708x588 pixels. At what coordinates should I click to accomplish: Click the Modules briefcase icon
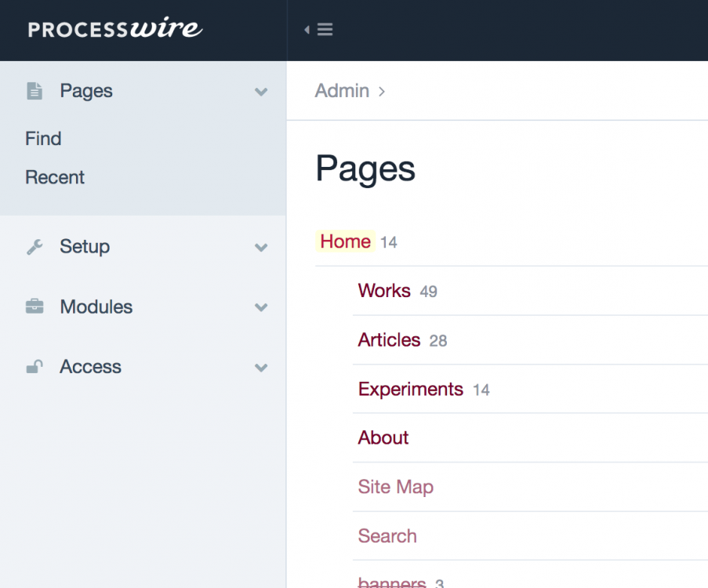click(34, 307)
